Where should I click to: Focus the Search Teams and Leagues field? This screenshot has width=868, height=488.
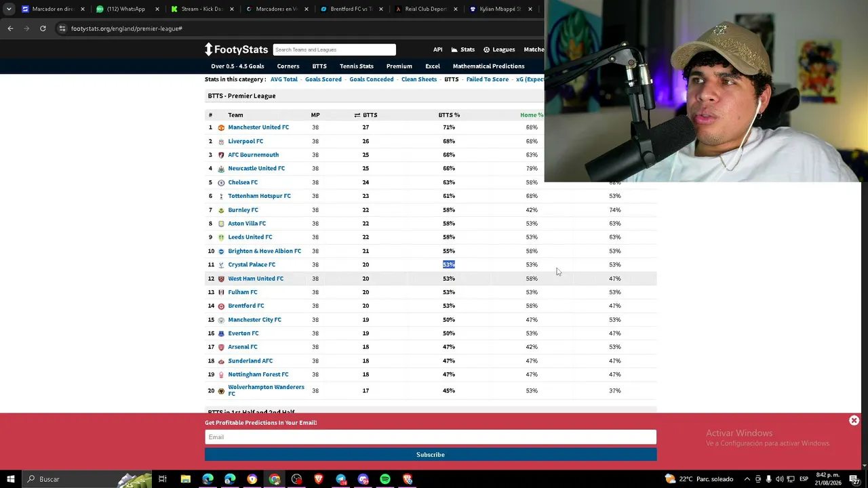[334, 49]
